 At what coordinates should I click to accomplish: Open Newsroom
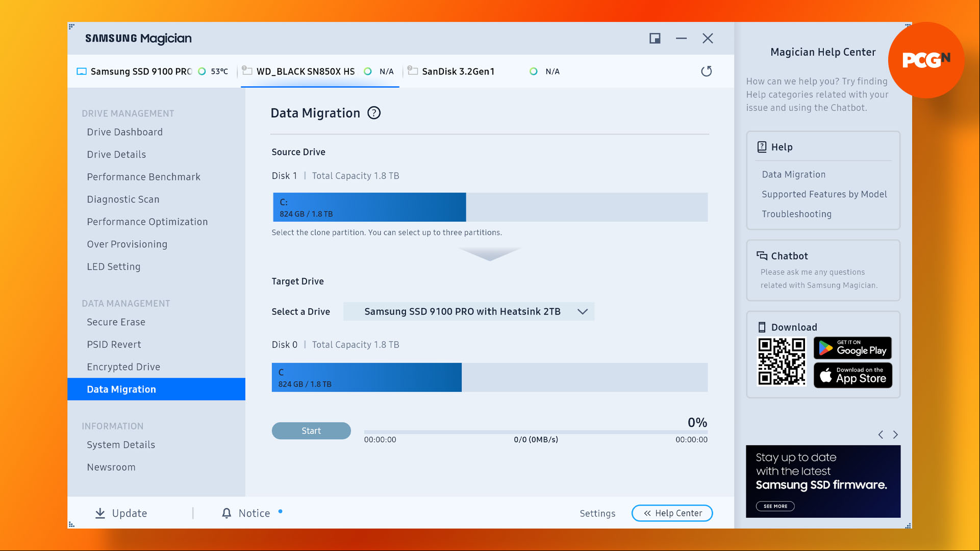pyautogui.click(x=111, y=467)
